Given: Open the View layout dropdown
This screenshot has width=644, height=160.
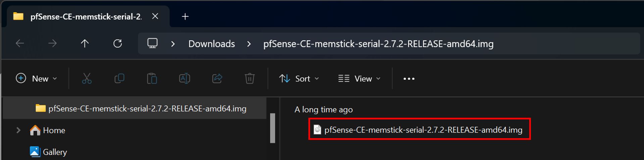Looking at the screenshot, I should 359,78.
